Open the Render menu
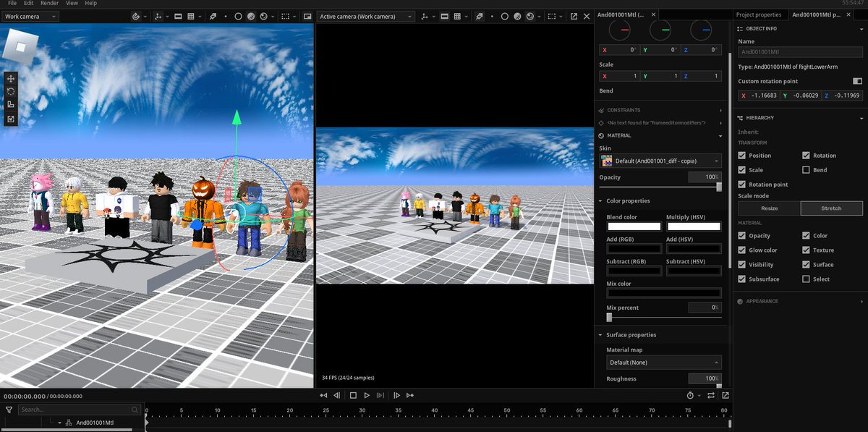Screen dimensions: 868x432 click(x=50, y=4)
